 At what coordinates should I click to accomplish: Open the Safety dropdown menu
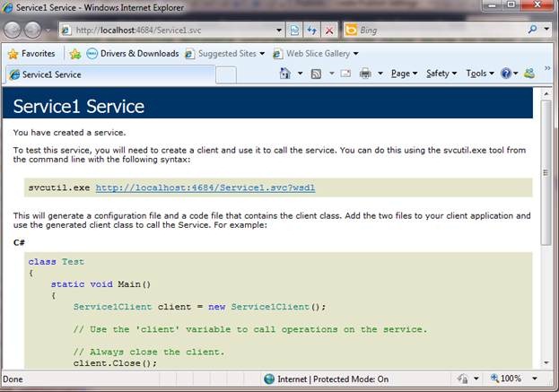(441, 74)
